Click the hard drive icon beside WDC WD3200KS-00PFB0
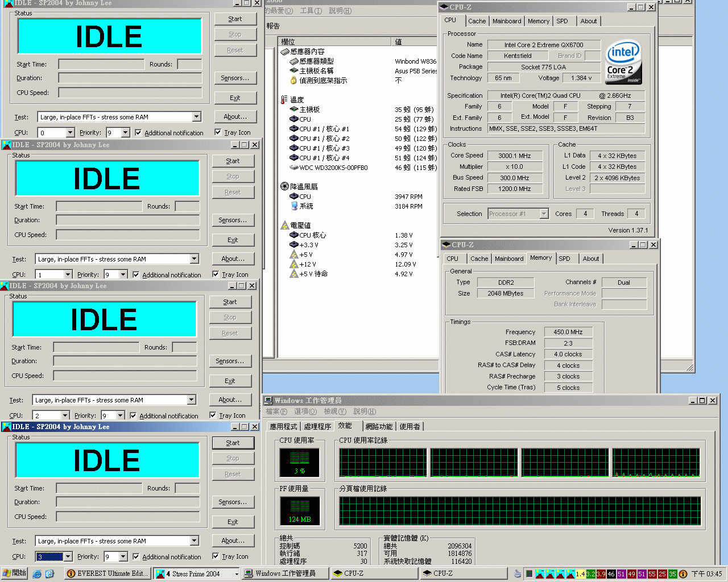The width and height of the screenshot is (728, 582). [294, 168]
